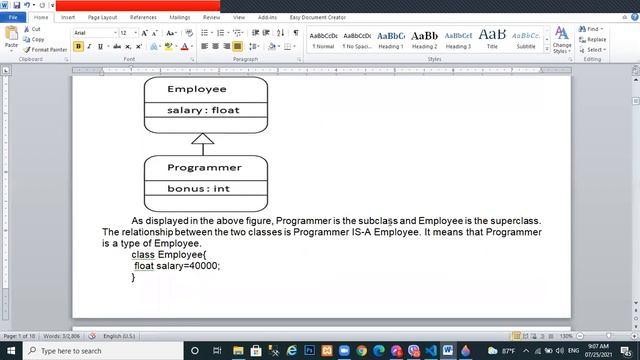Click the Increase Indent icon
This screenshot has height=360, width=640.
[266, 33]
